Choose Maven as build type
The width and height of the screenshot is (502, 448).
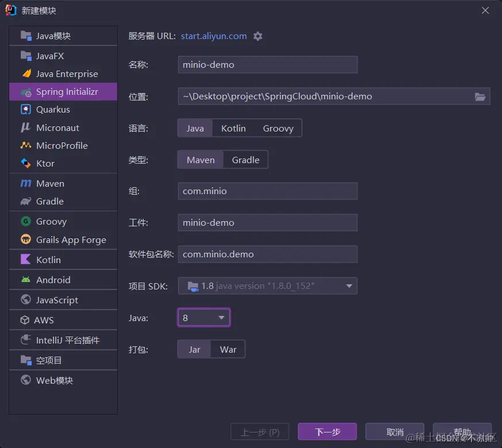tap(200, 160)
